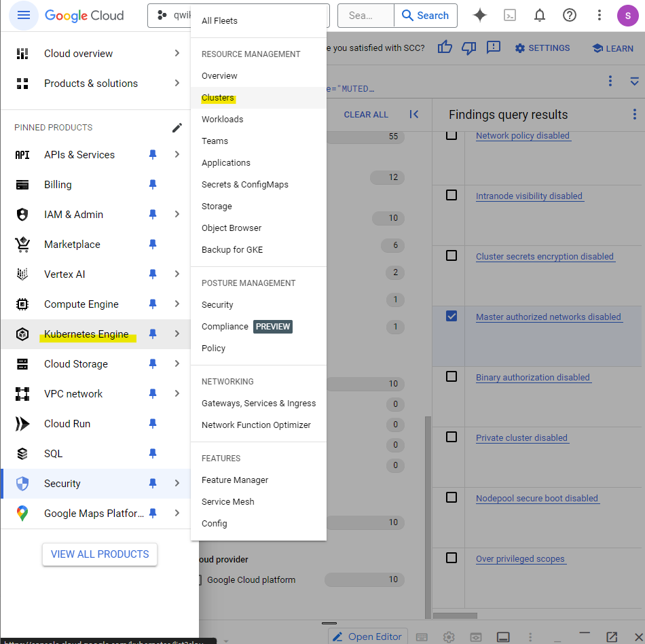Click the Security shield icon

22,483
